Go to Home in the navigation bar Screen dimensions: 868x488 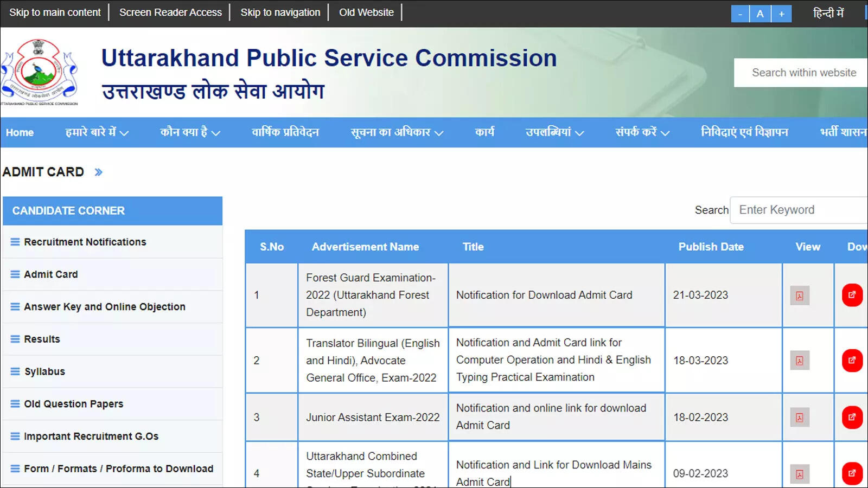tap(20, 132)
